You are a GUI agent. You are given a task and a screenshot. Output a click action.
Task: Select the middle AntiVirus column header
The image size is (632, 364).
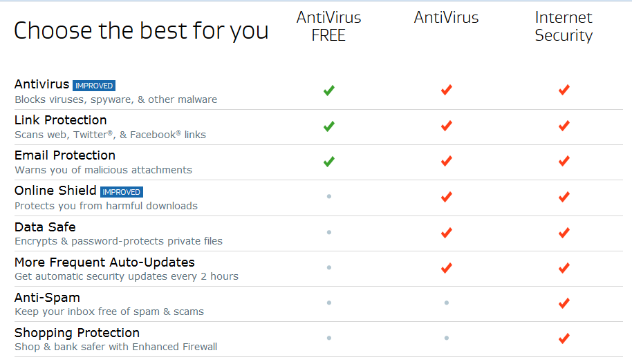click(x=446, y=18)
